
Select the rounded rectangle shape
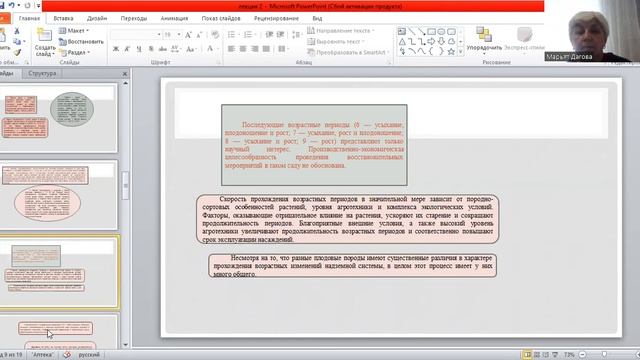pyautogui.click(x=451, y=31)
